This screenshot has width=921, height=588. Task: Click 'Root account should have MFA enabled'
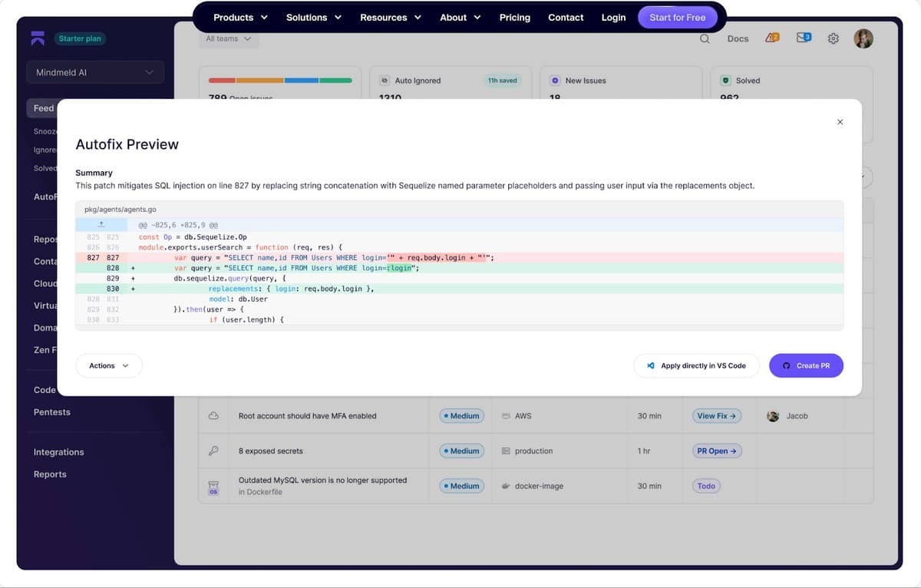coord(307,416)
